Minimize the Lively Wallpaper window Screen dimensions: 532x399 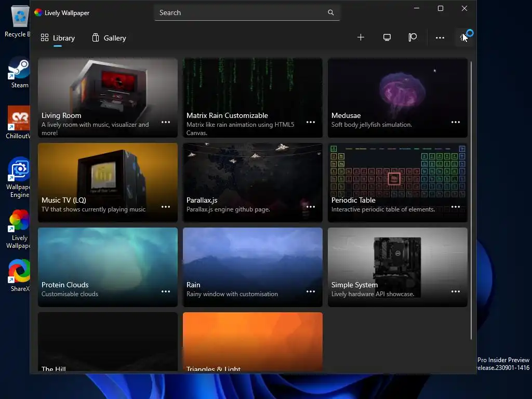click(x=417, y=8)
